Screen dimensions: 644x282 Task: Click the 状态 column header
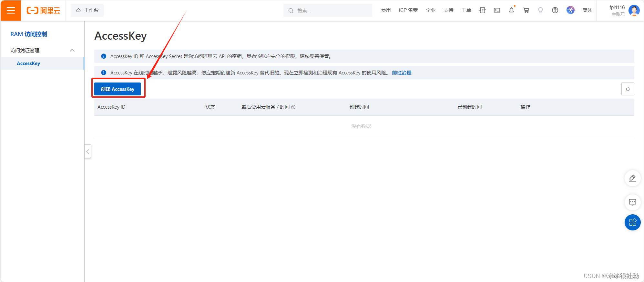[210, 107]
